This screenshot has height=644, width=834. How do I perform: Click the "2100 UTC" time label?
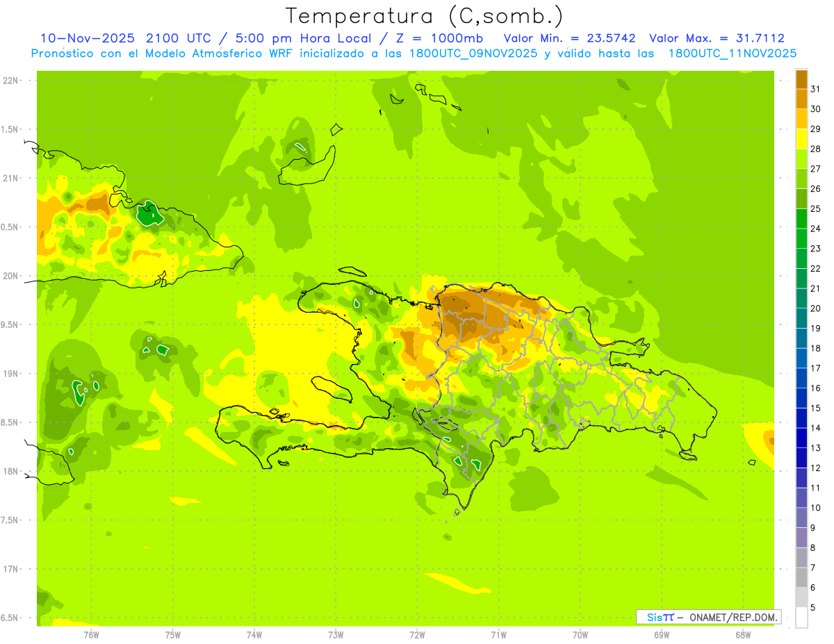[x=181, y=38]
